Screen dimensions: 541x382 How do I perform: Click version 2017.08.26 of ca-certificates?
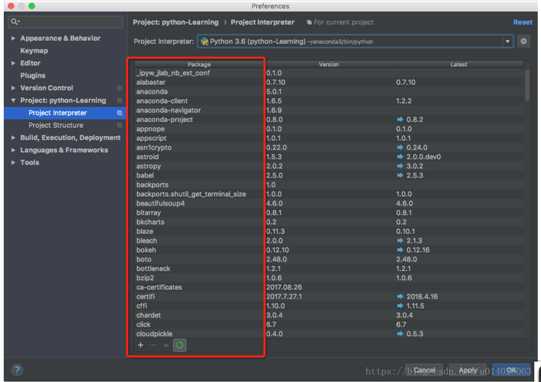tap(284, 287)
